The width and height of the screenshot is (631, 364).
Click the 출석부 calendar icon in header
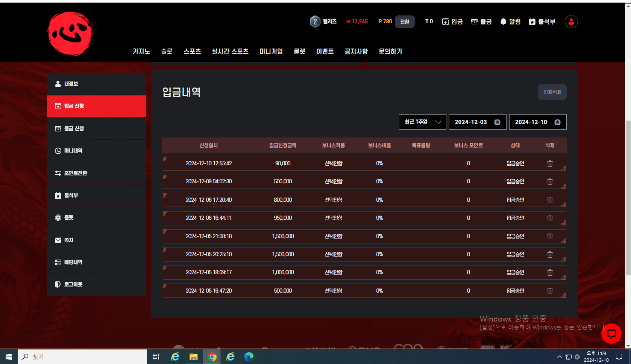[x=532, y=22]
